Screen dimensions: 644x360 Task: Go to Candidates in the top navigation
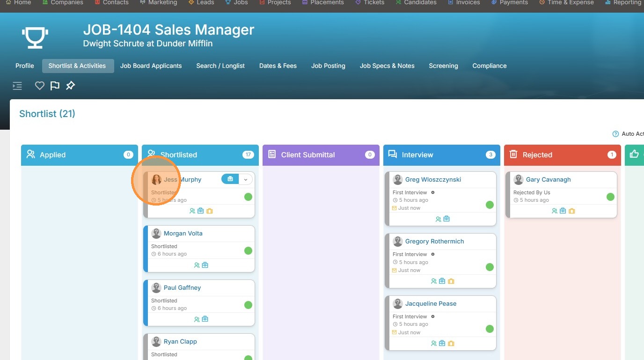(416, 3)
